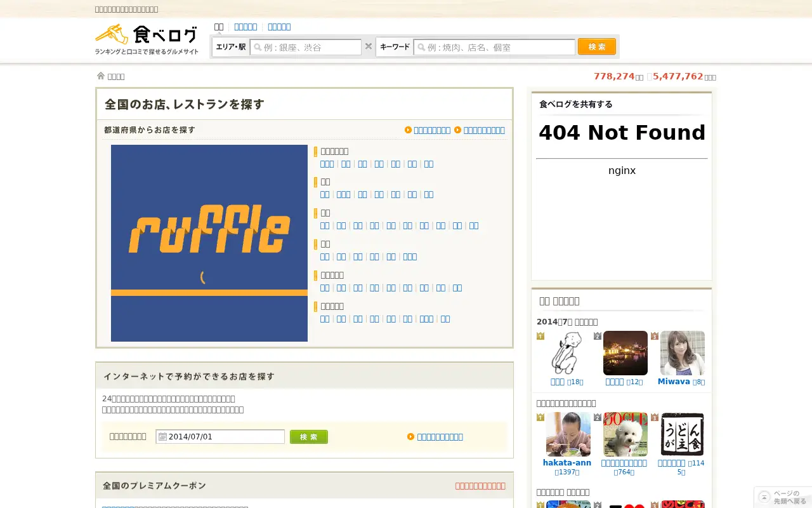
Task: Click the 2014/07/01 date field
Action: point(220,436)
